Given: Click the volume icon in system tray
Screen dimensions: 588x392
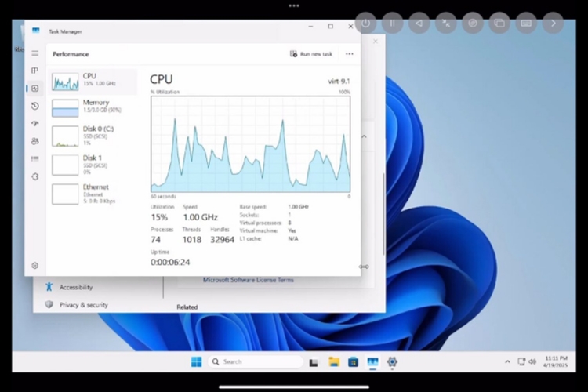Looking at the screenshot, I should pos(532,361).
